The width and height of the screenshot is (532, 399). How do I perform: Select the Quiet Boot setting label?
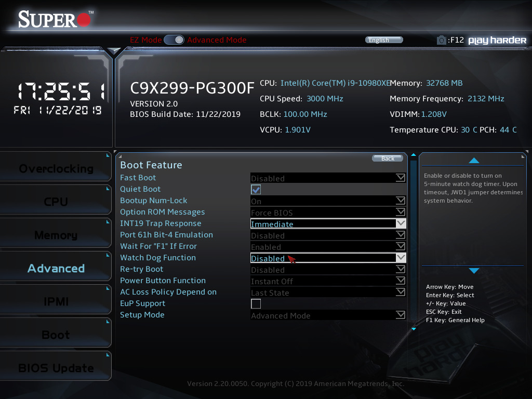(x=140, y=189)
